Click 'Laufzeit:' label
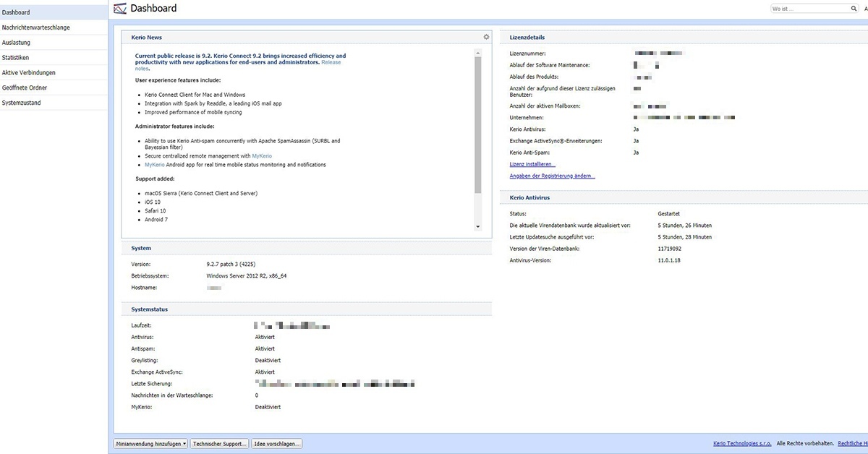Image resolution: width=868 pixels, height=454 pixels. 142,325
